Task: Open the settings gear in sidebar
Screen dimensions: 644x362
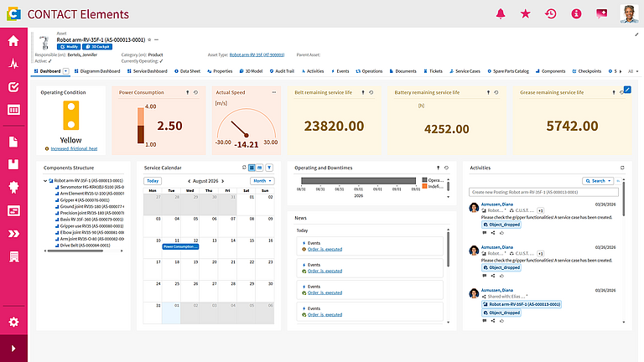Action: 13,322
